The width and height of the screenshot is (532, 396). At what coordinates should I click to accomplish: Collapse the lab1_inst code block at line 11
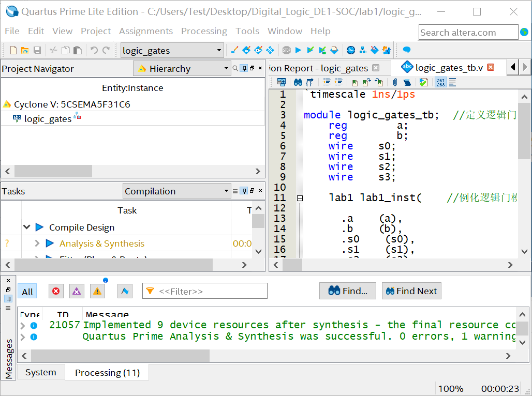pos(300,198)
